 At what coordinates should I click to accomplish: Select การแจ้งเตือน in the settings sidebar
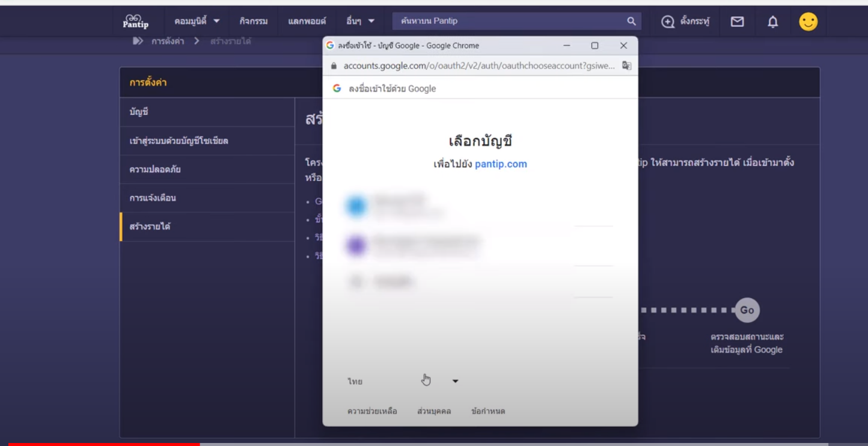(x=207, y=198)
